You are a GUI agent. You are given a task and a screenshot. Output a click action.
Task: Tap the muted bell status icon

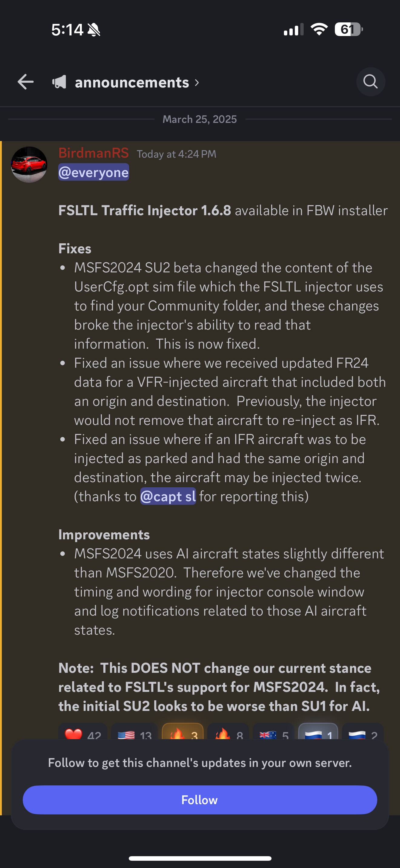tap(94, 30)
